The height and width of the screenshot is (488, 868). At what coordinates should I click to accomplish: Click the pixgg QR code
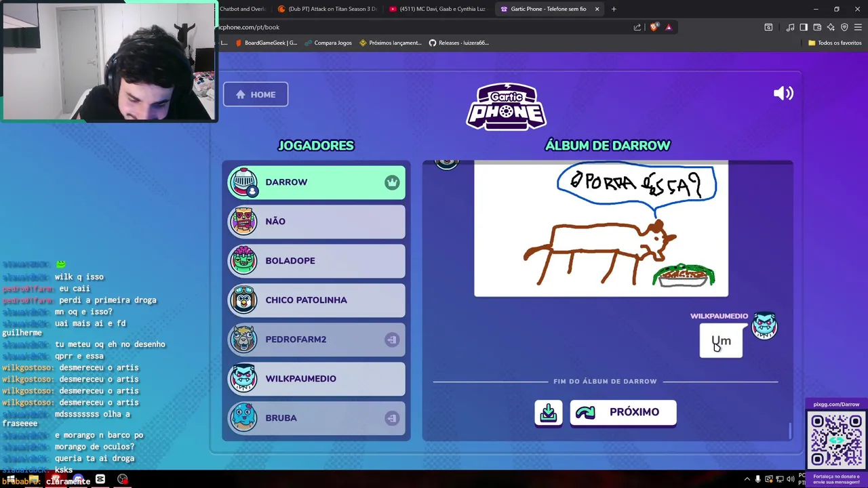pyautogui.click(x=836, y=441)
